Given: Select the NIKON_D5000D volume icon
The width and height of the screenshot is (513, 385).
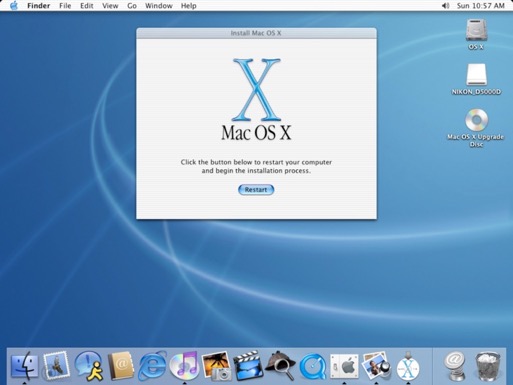Looking at the screenshot, I should pos(476,75).
